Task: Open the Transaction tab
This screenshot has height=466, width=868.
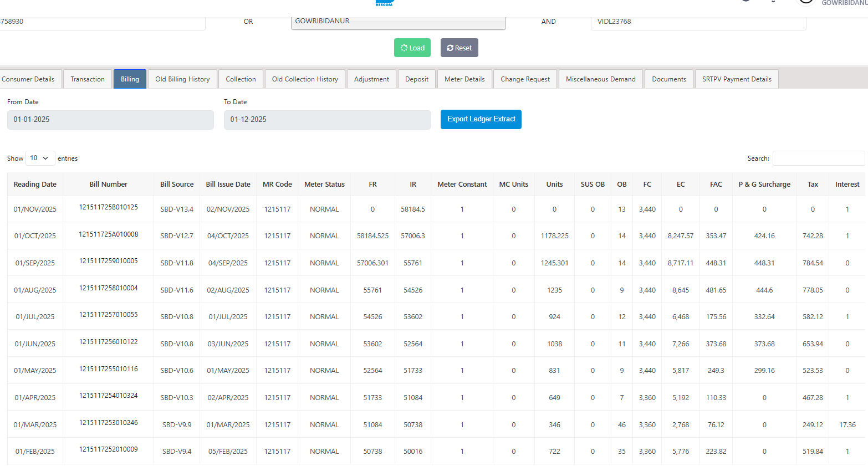Action: pyautogui.click(x=88, y=79)
